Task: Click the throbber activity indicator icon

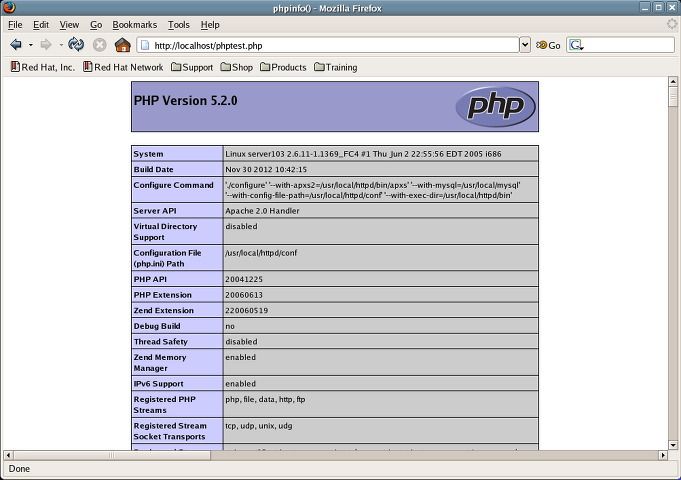Action: 672,24
